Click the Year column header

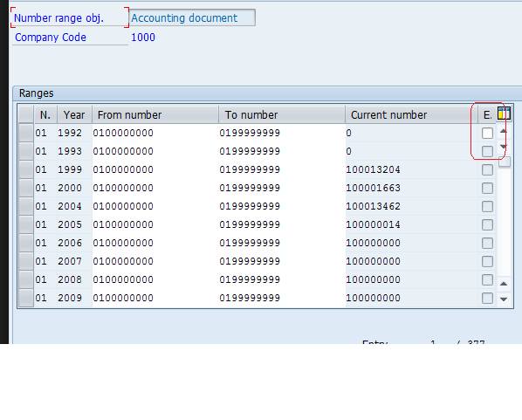coord(74,114)
